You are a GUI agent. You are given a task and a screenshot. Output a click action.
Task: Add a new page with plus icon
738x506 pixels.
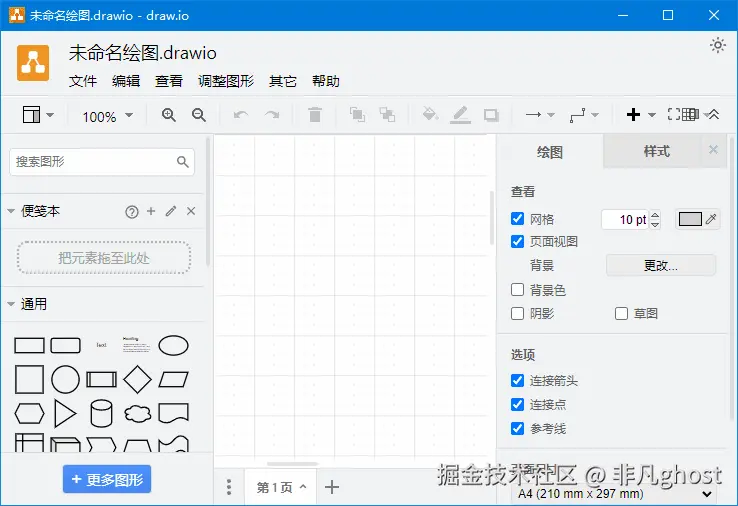click(332, 487)
